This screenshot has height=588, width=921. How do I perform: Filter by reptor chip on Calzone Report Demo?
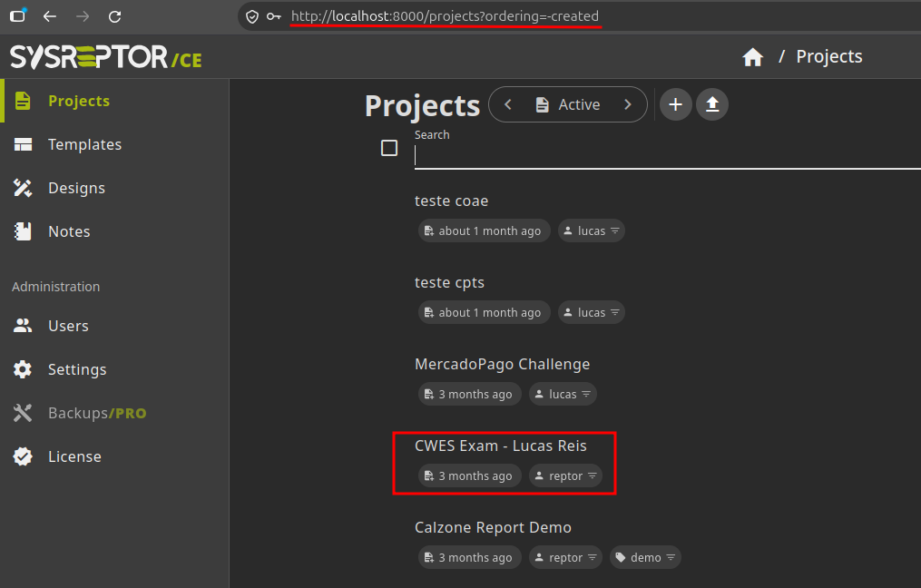565,557
